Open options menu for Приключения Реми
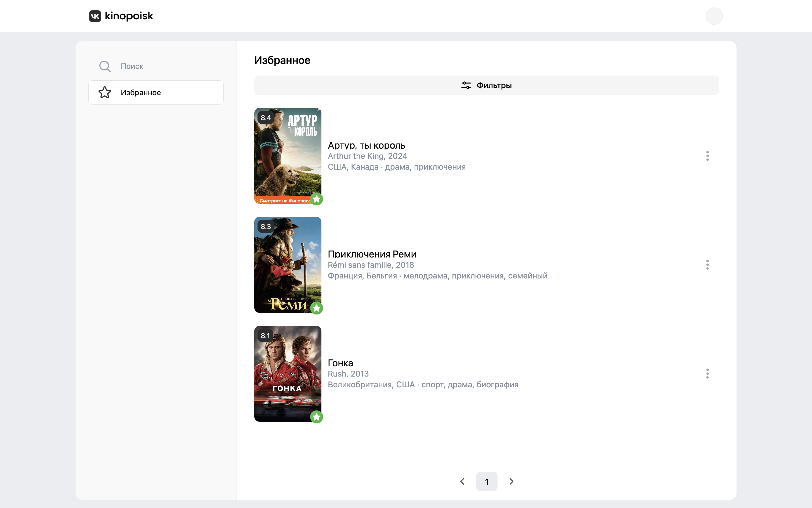 [707, 265]
